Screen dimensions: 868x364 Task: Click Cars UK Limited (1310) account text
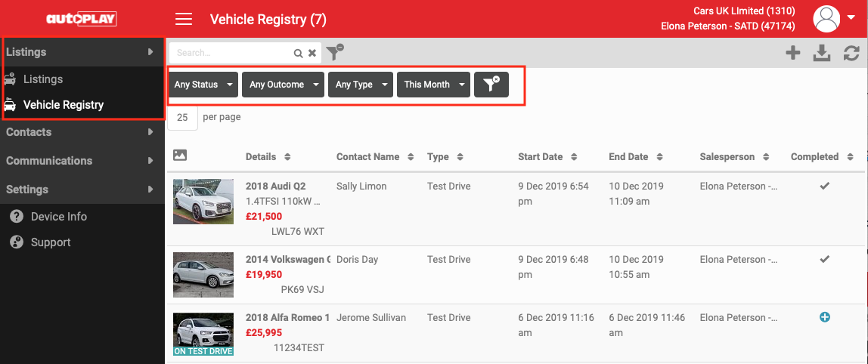click(744, 11)
